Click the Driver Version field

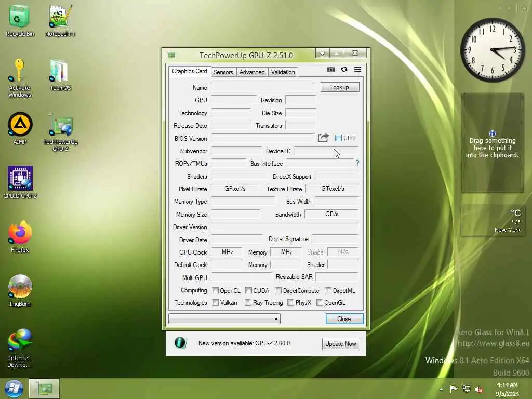pyautogui.click(x=285, y=227)
